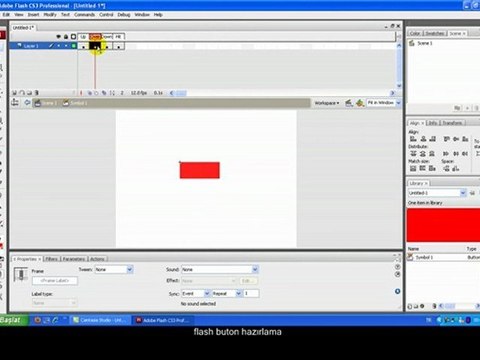Click the align right edge icon

click(432, 139)
